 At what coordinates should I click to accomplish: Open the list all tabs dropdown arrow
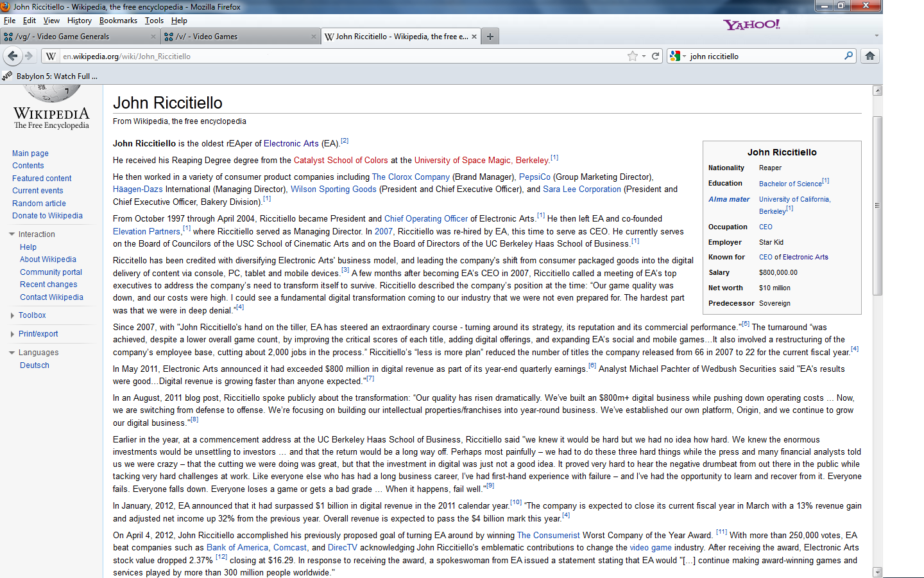coord(877,36)
